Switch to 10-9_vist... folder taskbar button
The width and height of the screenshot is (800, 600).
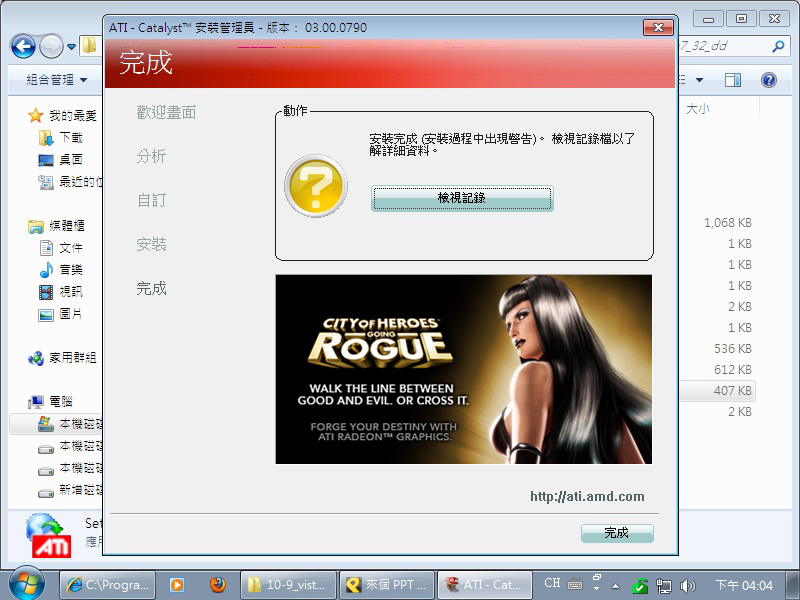[288, 585]
